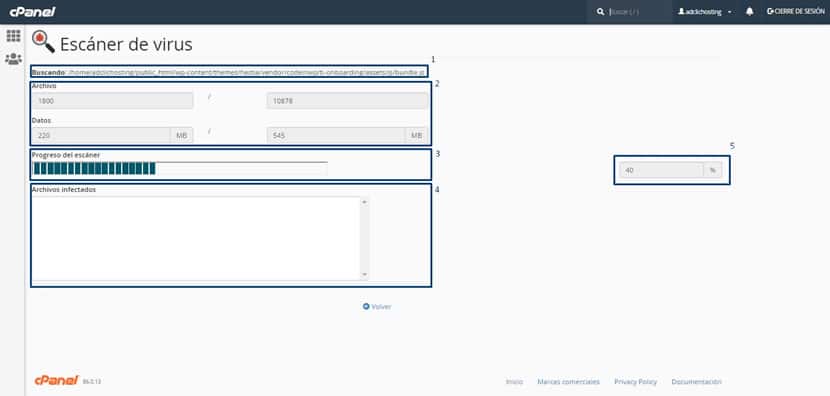Click the Archivo current count field 1800
Screen dimensions: 830x396
click(112, 101)
